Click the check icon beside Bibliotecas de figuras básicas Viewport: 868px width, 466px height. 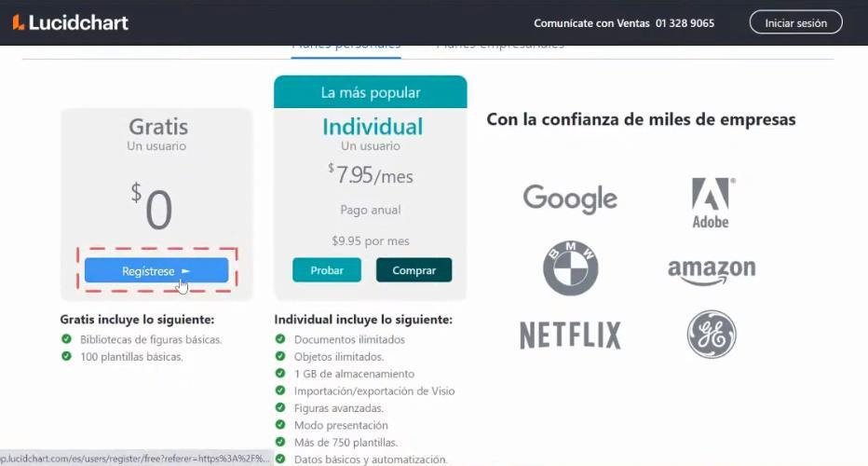pyautogui.click(x=66, y=338)
